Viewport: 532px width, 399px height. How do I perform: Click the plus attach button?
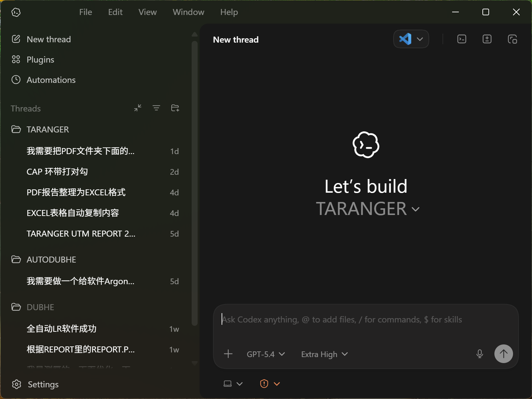click(228, 354)
